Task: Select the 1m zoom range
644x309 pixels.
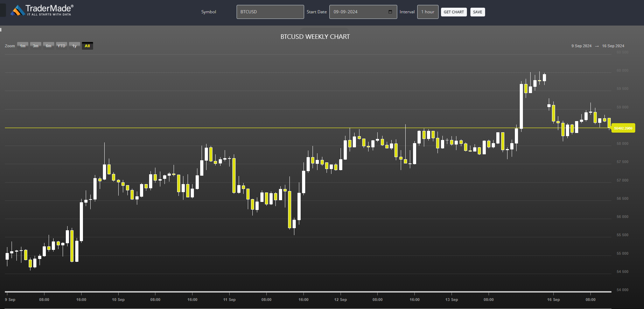Action: pos(23,46)
